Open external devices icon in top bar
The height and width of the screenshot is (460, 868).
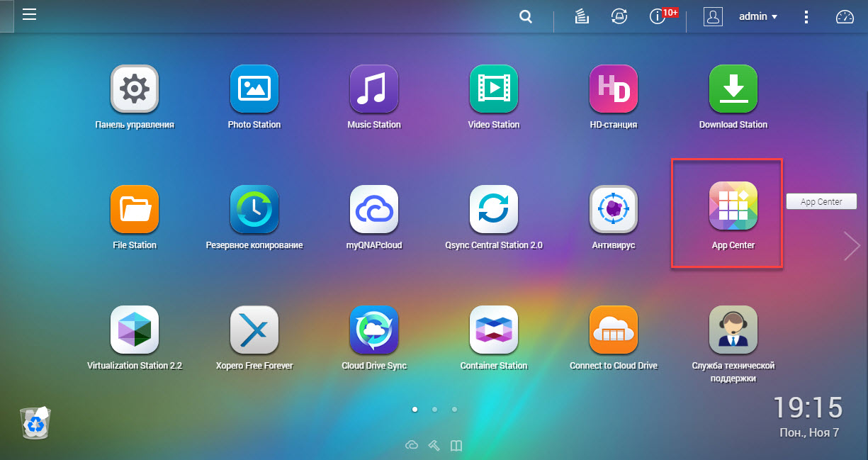[619, 17]
